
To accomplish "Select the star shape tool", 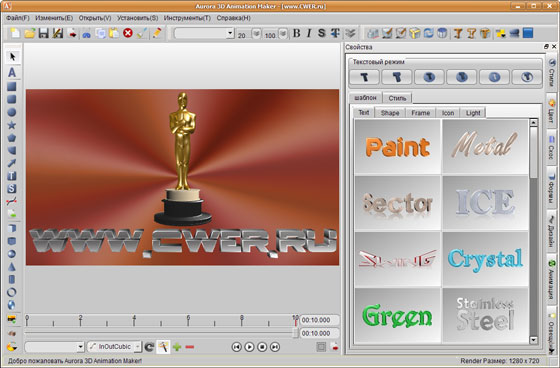I will 11,125.
